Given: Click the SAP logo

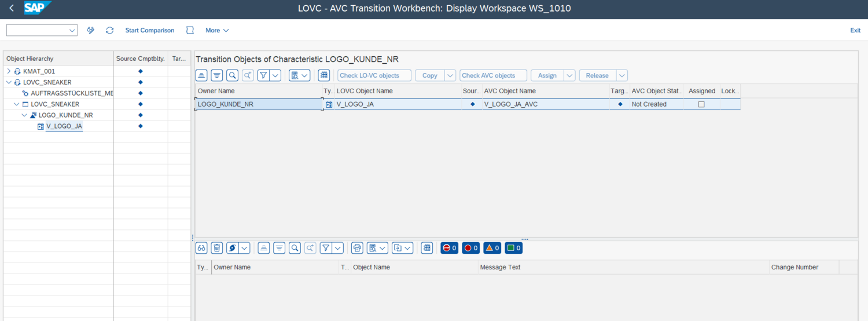Looking at the screenshot, I should [38, 8].
